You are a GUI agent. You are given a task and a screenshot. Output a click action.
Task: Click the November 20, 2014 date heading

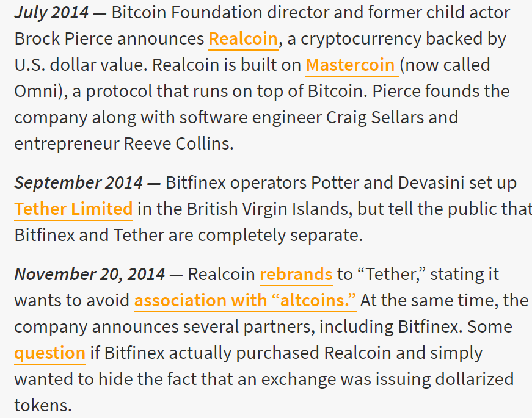pyautogui.click(x=90, y=274)
